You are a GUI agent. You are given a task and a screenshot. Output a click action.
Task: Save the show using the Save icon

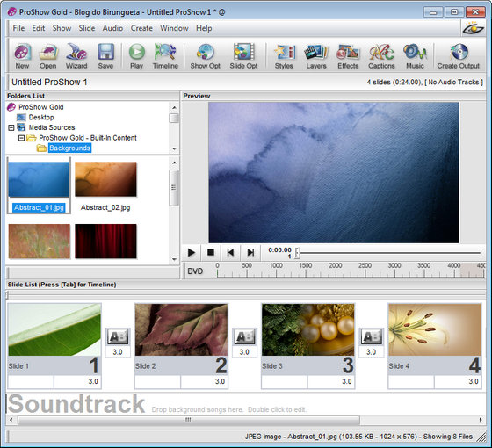(x=105, y=56)
